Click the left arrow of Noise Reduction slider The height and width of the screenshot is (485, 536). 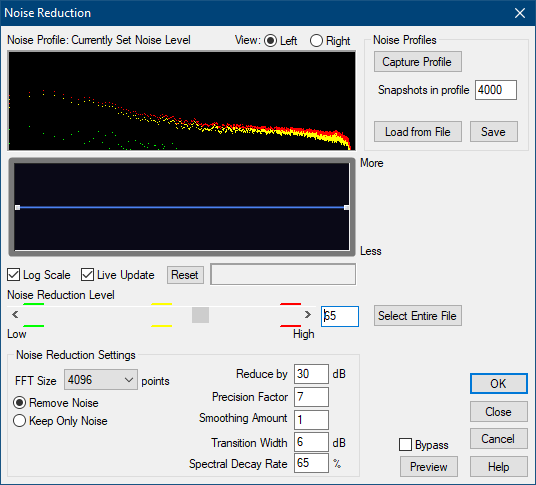pyautogui.click(x=15, y=314)
